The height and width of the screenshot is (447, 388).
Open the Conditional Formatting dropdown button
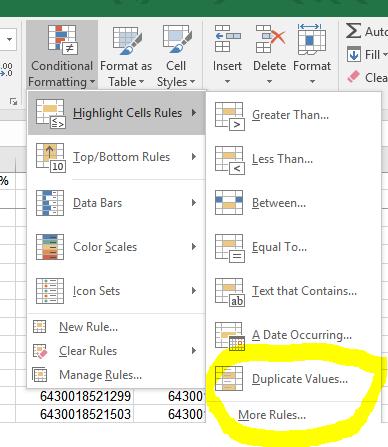[62, 55]
